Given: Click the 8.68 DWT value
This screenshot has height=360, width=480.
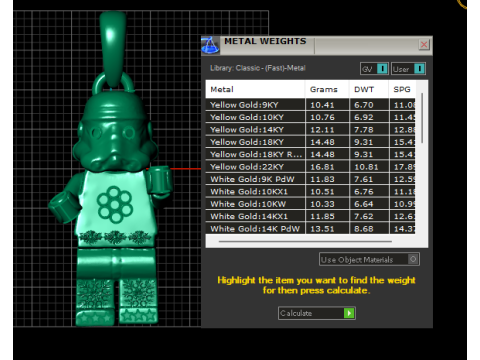Looking at the screenshot, I should coord(364,228).
